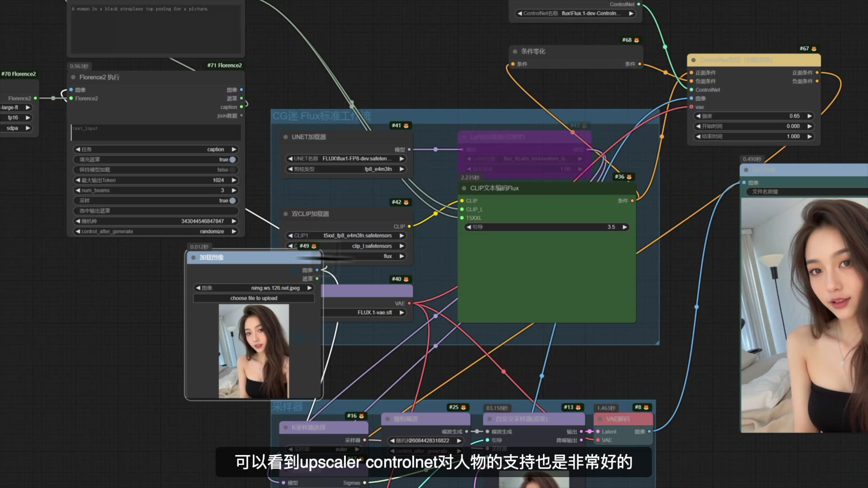Increase 随机种 seed in Florence2 执行 with right arrow
This screenshot has height=488, width=868.
(234, 221)
